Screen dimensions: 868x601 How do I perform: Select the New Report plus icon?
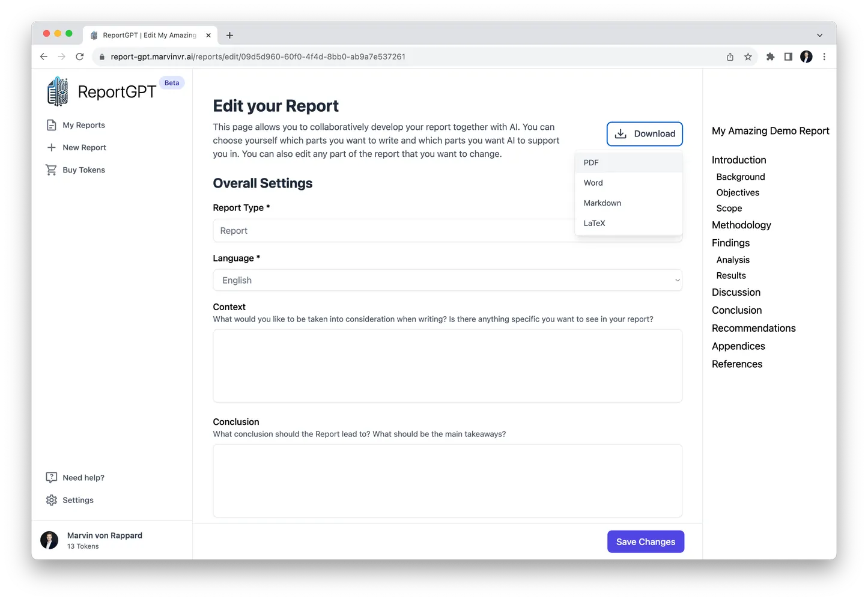pos(51,147)
